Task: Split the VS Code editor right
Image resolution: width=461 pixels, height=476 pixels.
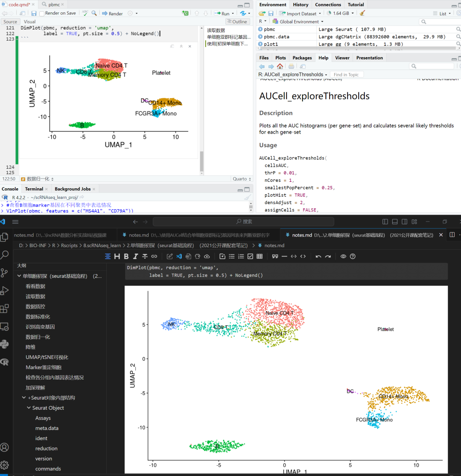Action: [x=452, y=235]
